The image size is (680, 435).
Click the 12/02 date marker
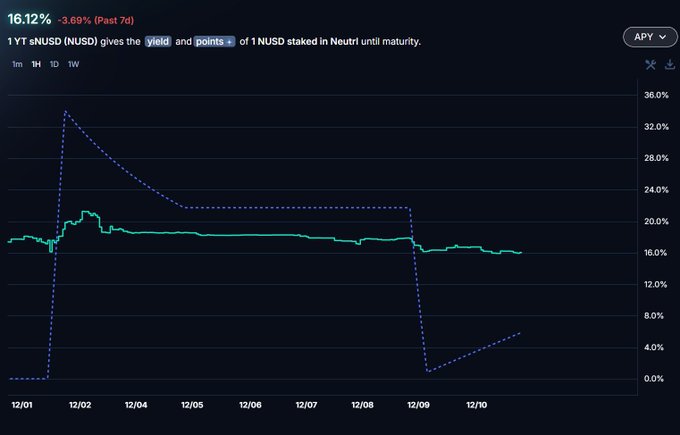point(80,405)
